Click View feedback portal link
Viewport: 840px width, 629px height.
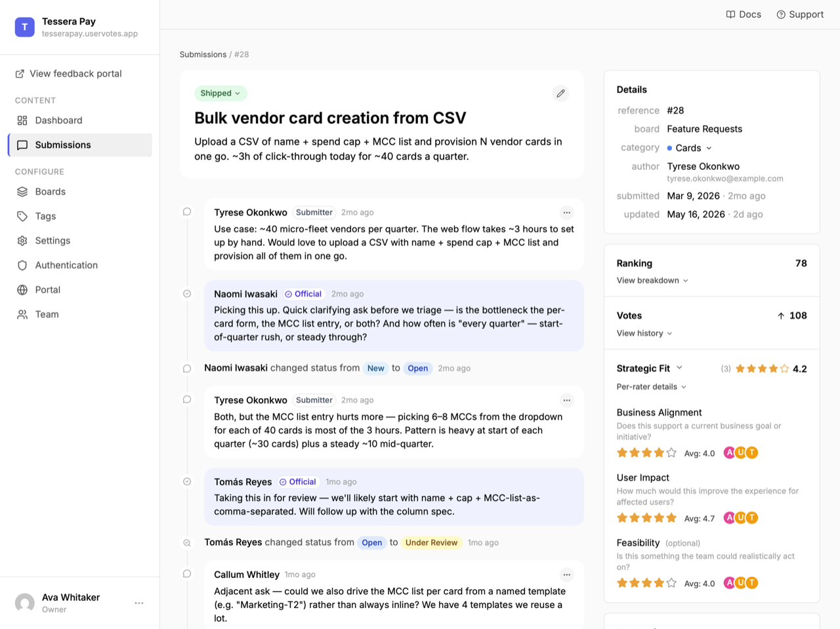click(x=68, y=73)
